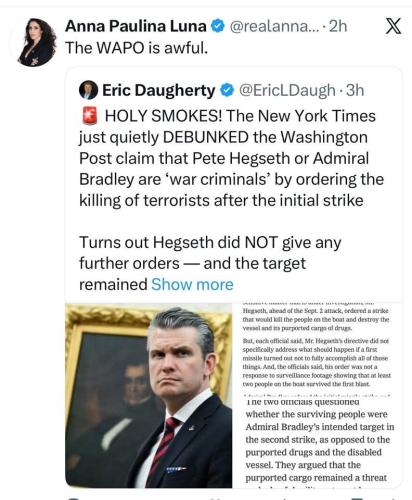Open Anna Paulina Luna's profile avatar
The width and height of the screenshot is (412, 500).
37,42
